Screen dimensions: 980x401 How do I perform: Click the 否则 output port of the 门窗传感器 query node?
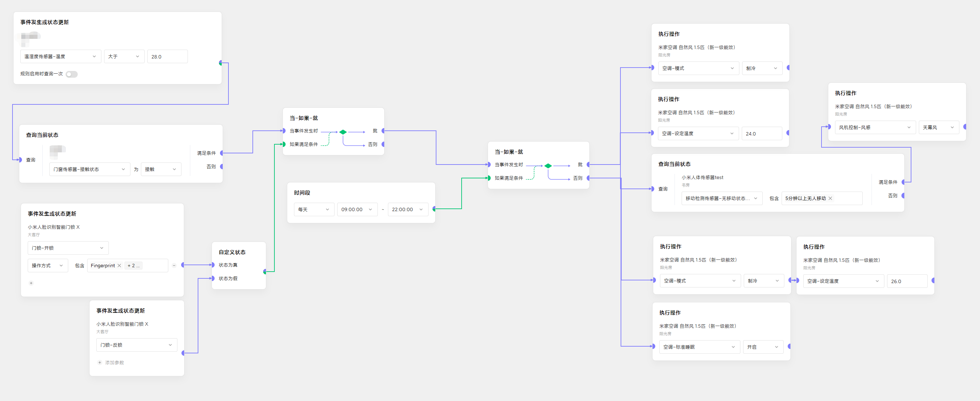point(221,167)
